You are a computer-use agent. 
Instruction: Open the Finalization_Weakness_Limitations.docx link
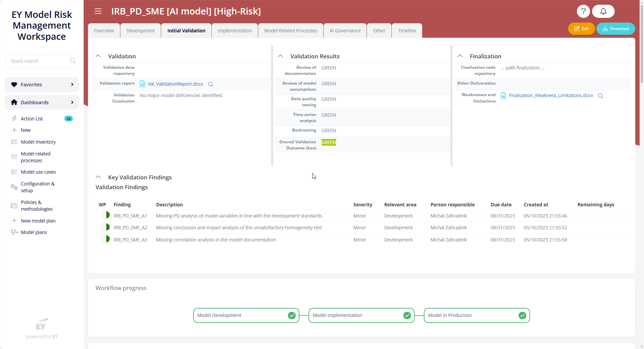(551, 95)
